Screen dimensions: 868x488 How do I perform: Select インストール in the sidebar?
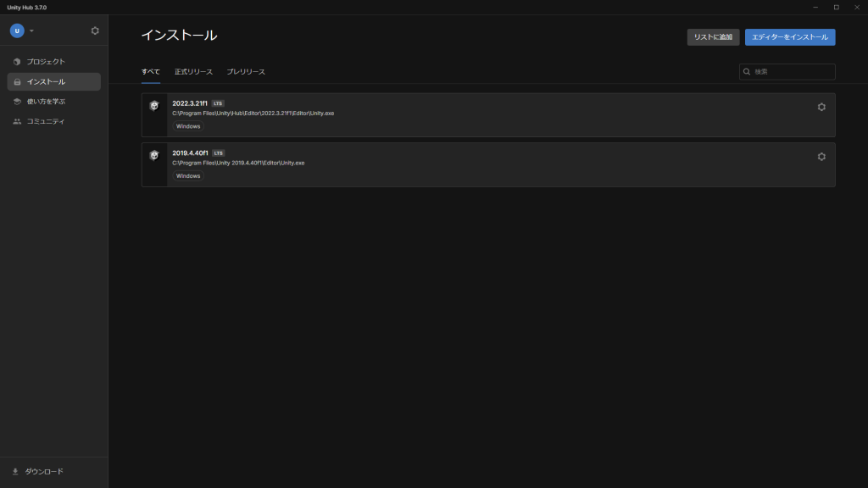coord(53,82)
